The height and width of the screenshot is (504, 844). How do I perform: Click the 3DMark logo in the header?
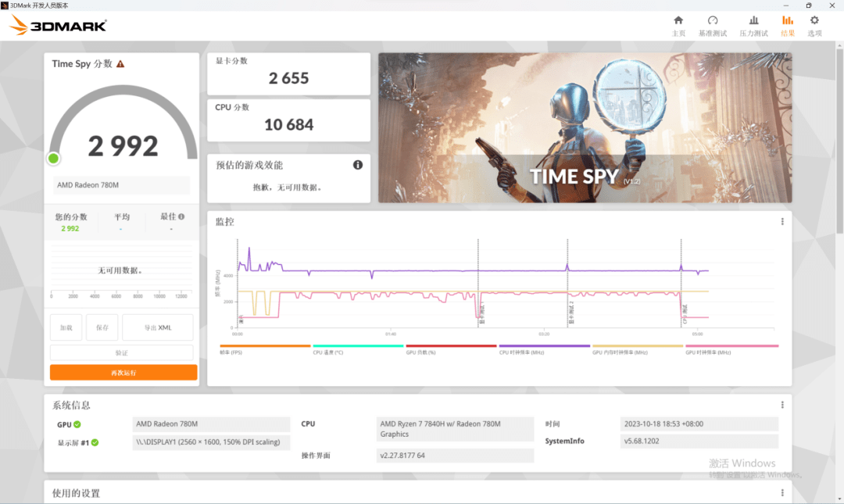click(58, 25)
